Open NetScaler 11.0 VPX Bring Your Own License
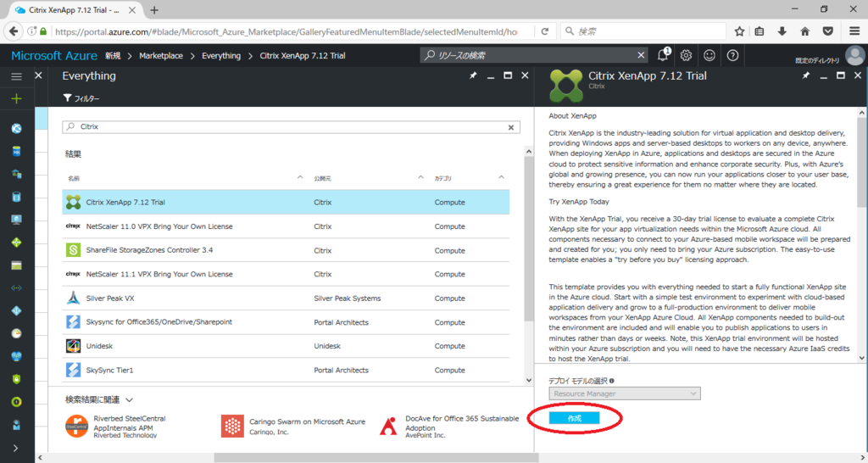The image size is (868, 463). [286, 226]
